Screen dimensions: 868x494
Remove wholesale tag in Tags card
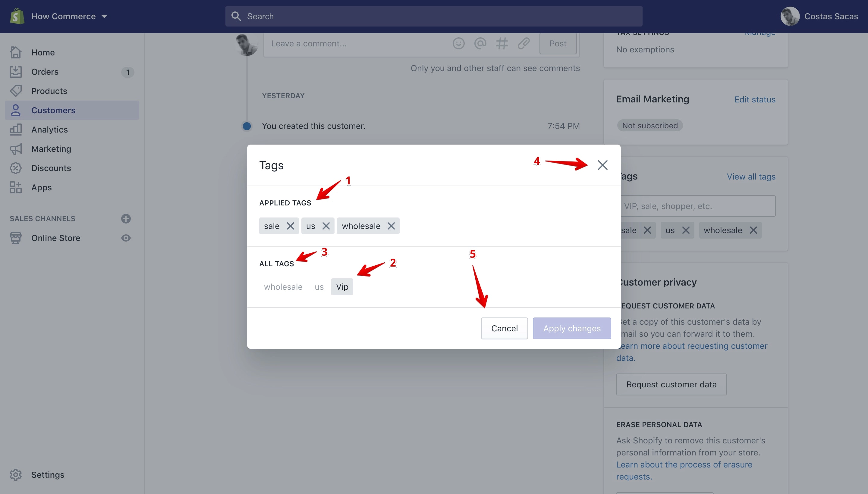coord(753,230)
